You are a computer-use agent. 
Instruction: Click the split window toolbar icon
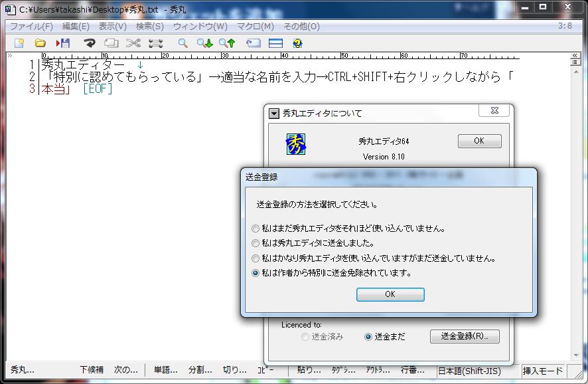click(x=275, y=43)
